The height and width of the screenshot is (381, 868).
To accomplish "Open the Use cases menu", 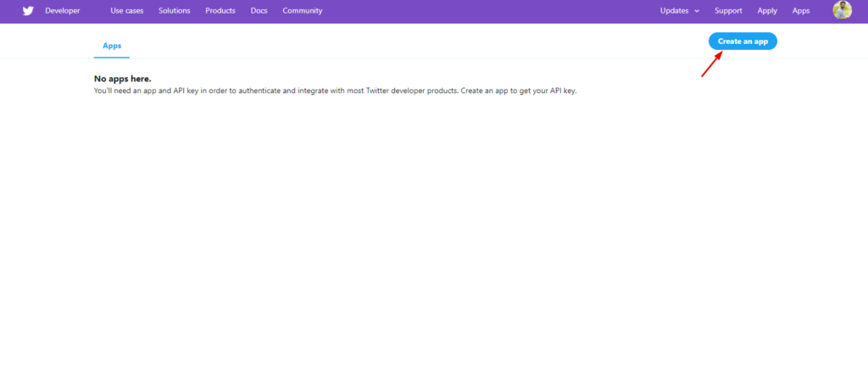I will pyautogui.click(x=127, y=10).
